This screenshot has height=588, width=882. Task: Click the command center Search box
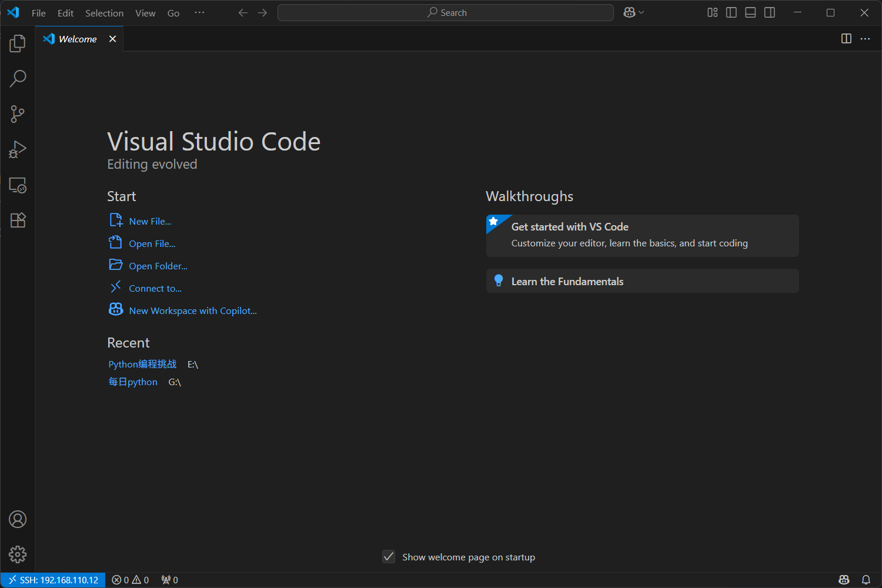(446, 12)
